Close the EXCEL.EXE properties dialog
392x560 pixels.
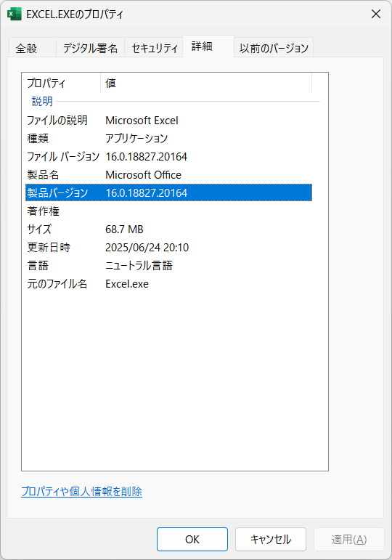pyautogui.click(x=375, y=14)
